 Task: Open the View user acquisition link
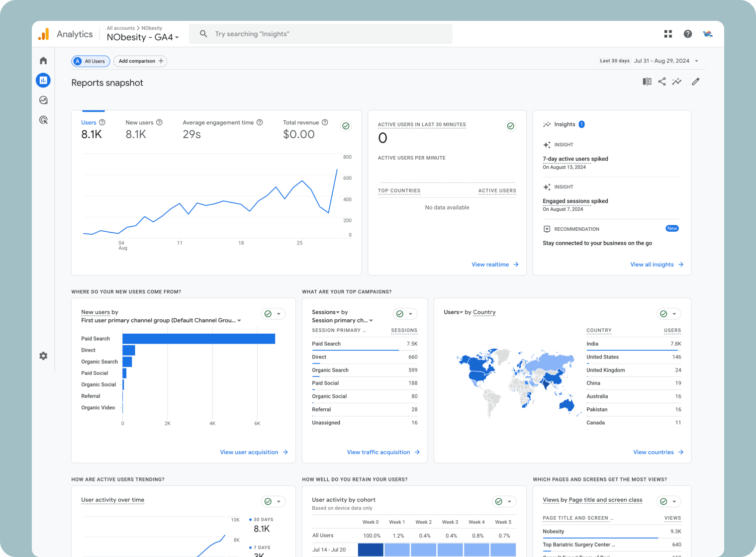tap(254, 452)
